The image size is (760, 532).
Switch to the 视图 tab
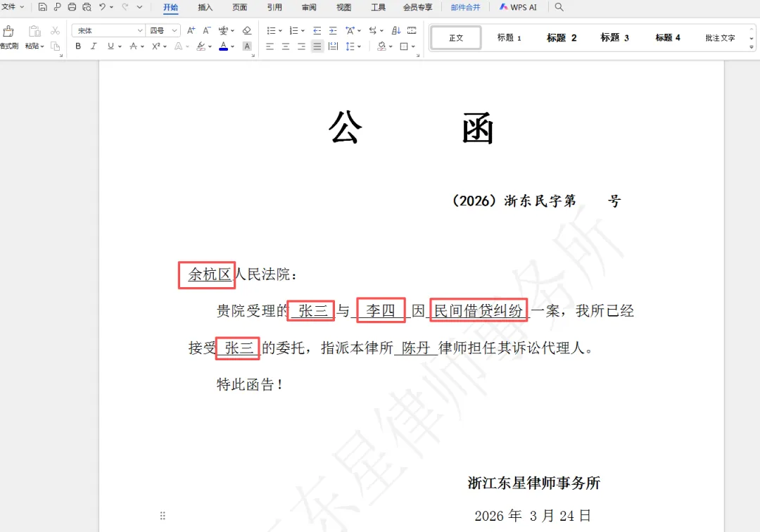[x=343, y=7]
